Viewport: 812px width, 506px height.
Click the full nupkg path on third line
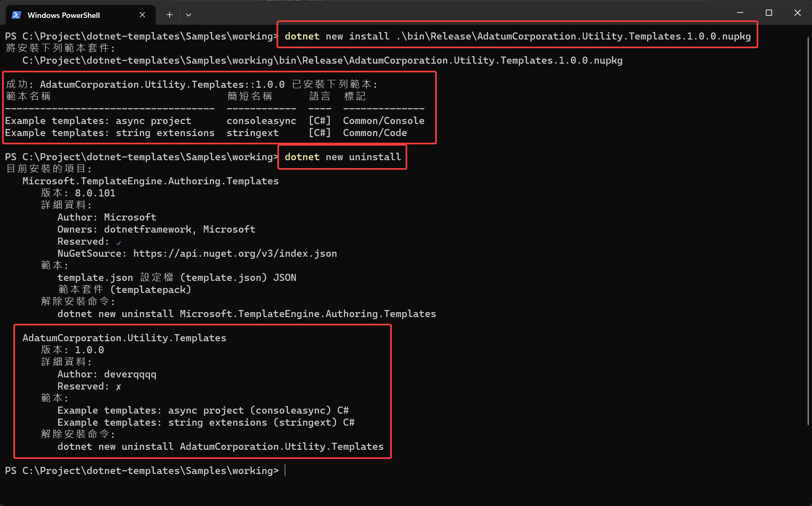coord(322,60)
